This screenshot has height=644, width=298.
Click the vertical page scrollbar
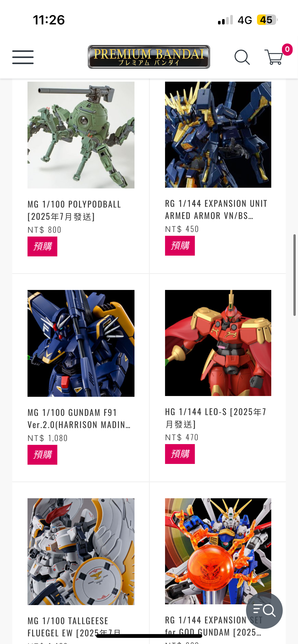click(294, 275)
